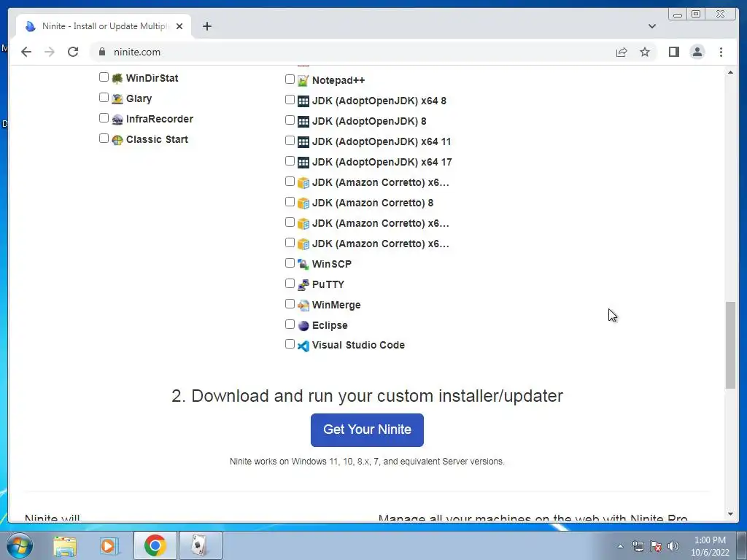Open the Solitaire cards taskbar item
Screen dimensions: 747x560
[x=200, y=545]
